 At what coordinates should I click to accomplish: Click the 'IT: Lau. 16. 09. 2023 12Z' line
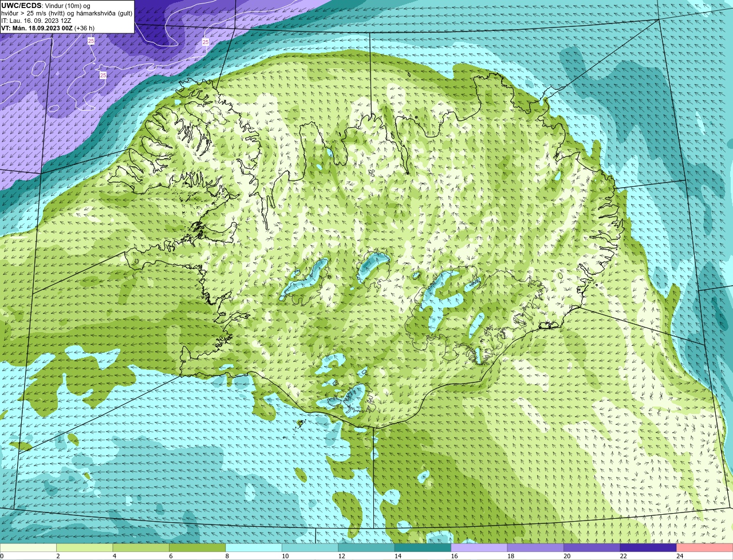click(36, 21)
